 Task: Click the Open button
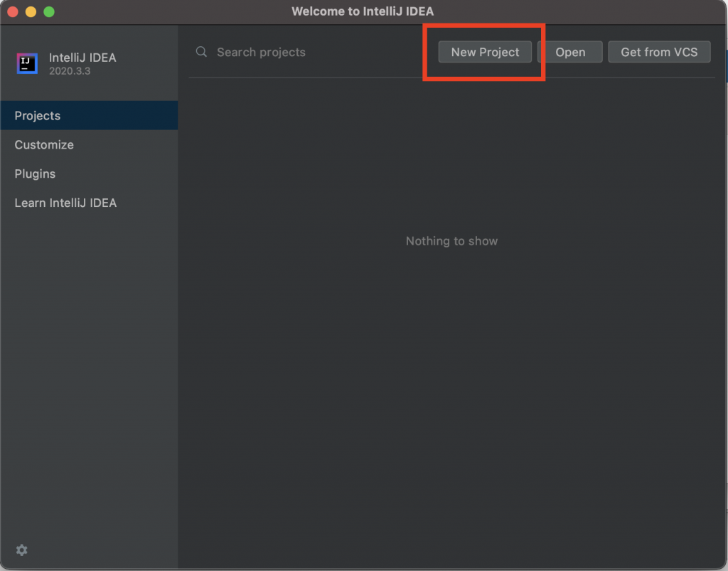[570, 52]
